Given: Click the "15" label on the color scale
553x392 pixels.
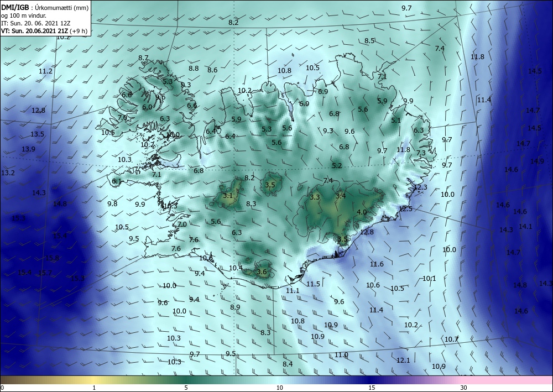Looking at the screenshot, I should pyautogui.click(x=372, y=388).
